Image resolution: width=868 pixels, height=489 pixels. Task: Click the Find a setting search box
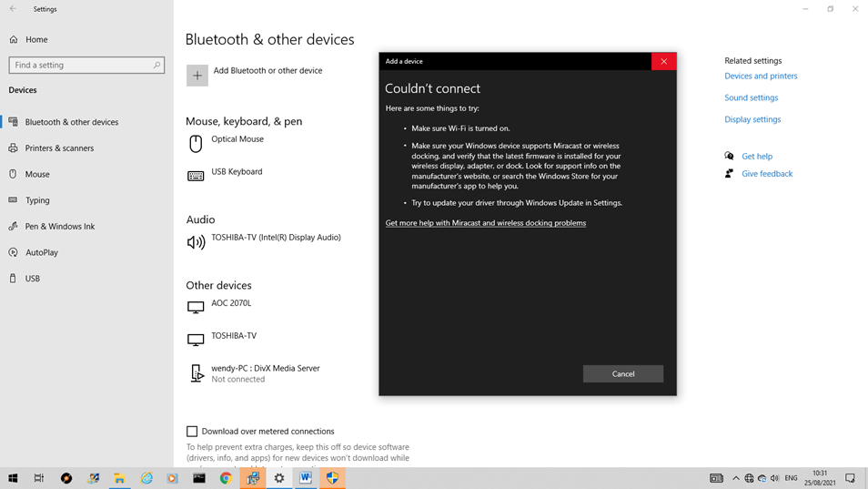(x=86, y=65)
